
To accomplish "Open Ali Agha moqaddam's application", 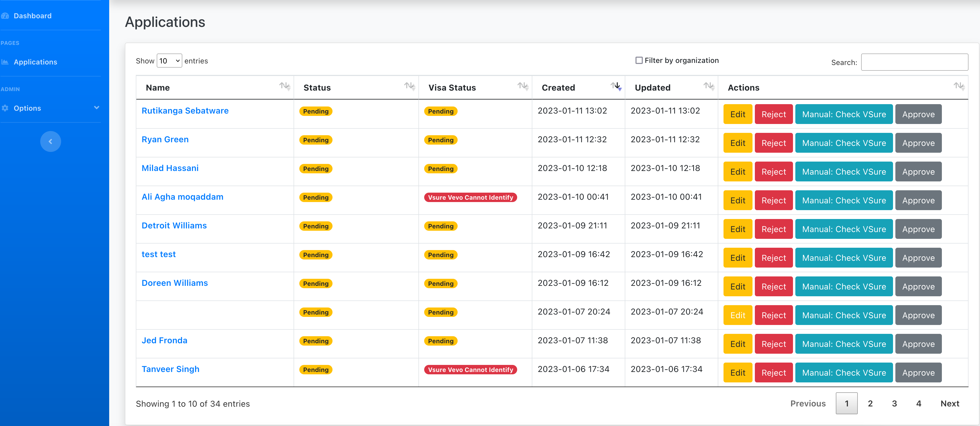I will point(182,197).
